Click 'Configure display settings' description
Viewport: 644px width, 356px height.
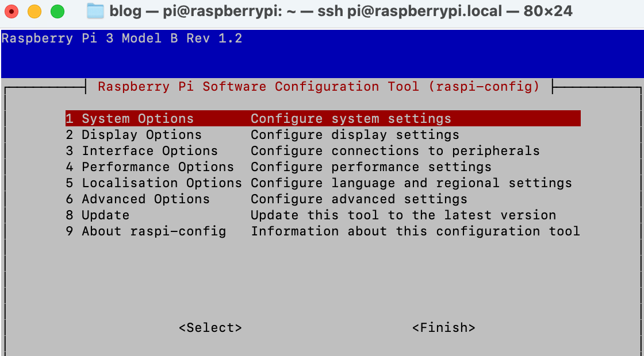tap(355, 134)
